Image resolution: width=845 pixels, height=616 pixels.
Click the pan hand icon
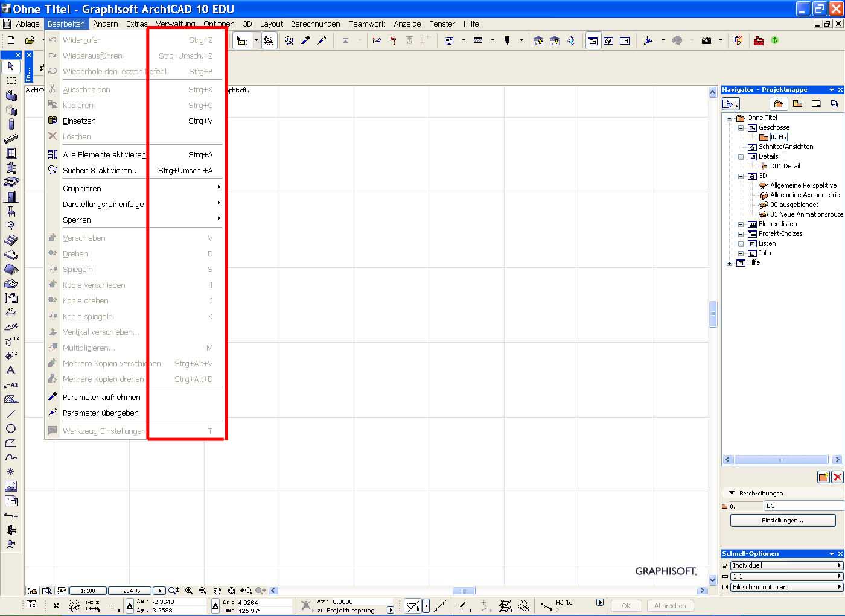tap(217, 591)
